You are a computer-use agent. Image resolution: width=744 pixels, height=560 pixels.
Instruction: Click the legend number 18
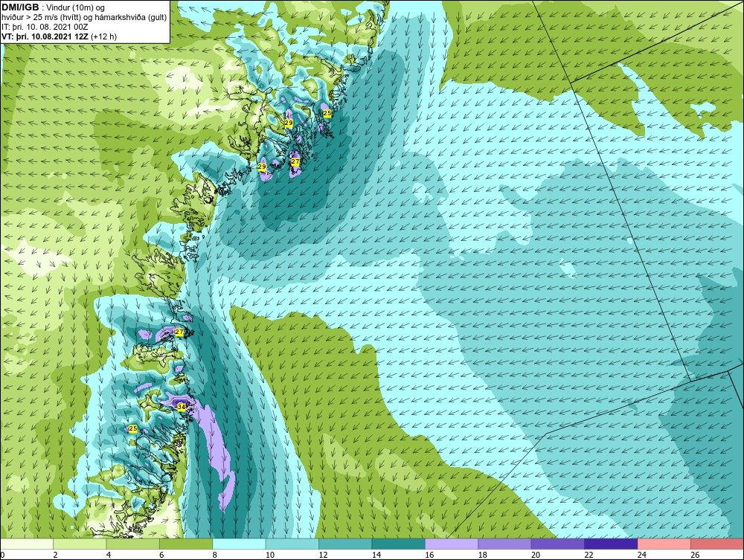(x=483, y=555)
